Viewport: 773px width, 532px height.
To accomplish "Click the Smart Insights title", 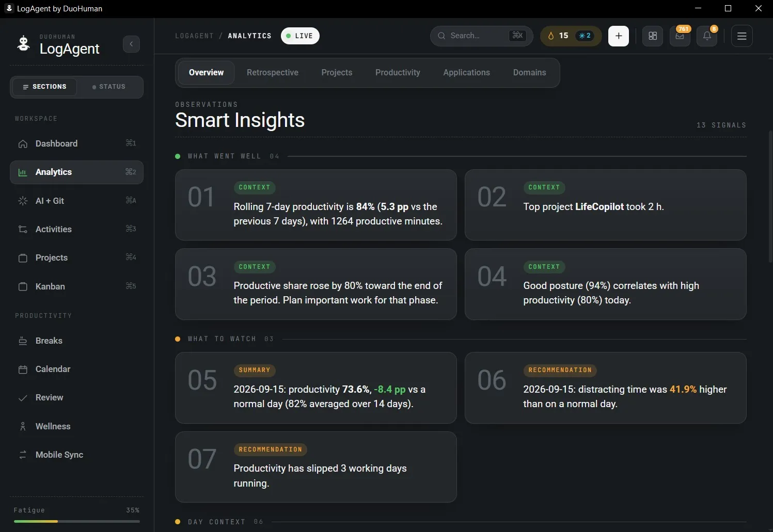I will coord(240,120).
